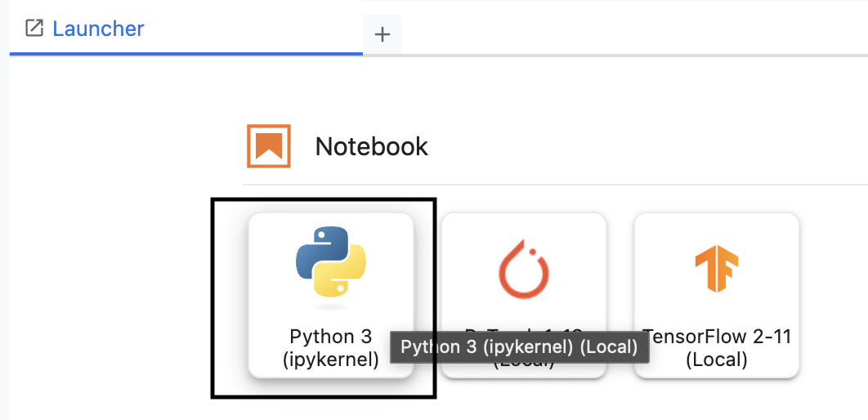Click the 'Notebook' section heading
Screen dimensions: 868x420
[371, 147]
